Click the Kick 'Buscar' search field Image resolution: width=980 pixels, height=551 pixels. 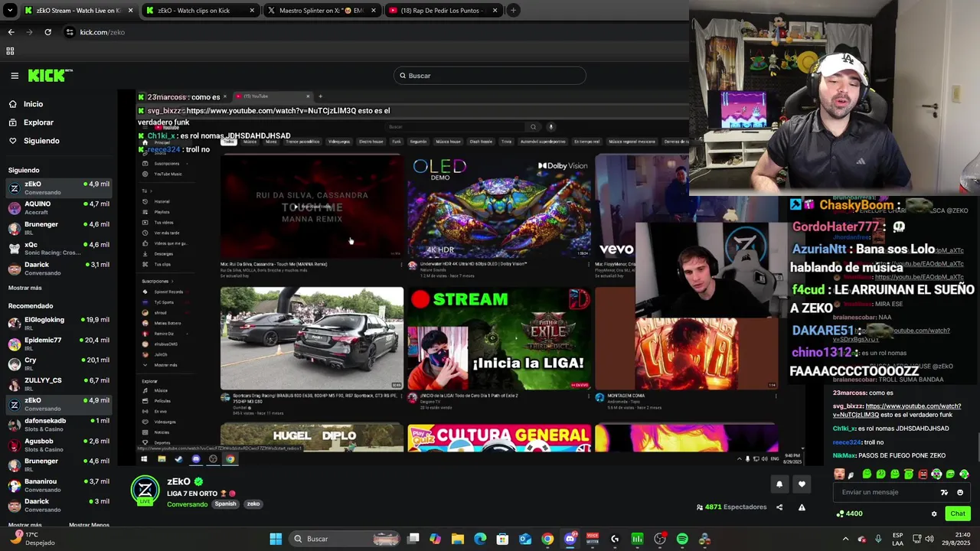point(490,76)
